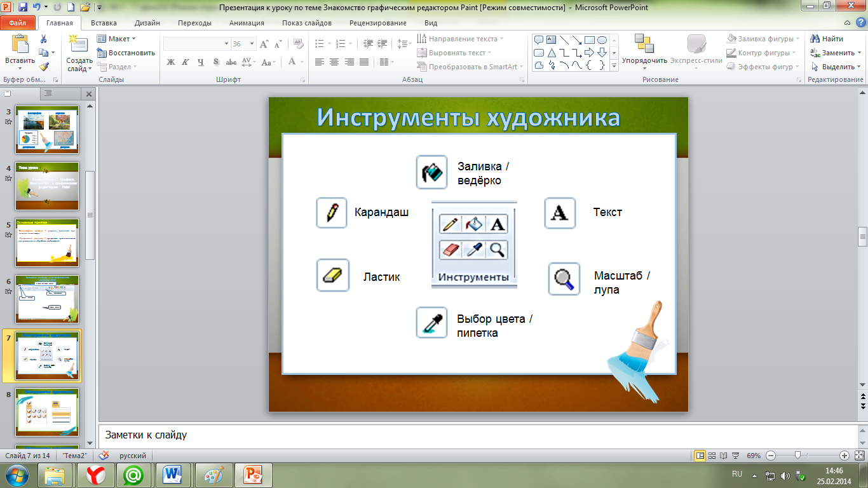Image resolution: width=868 pixels, height=488 pixels.
Task: Switch to reading view in status bar
Action: (x=723, y=456)
